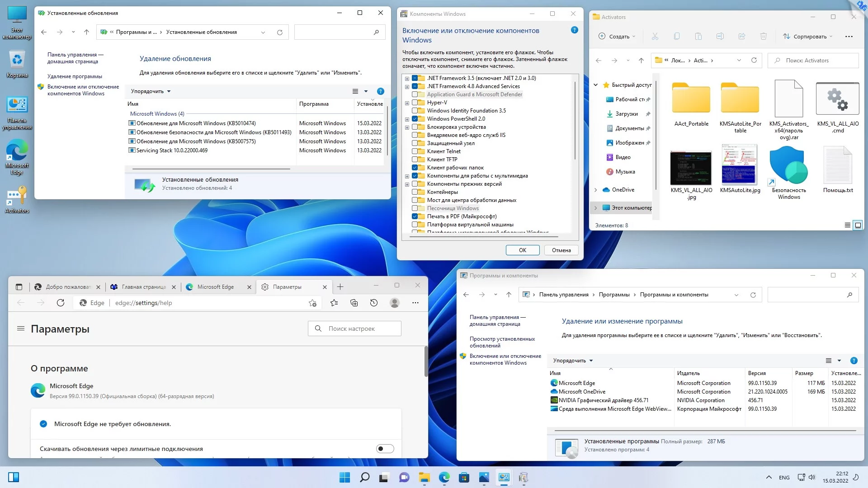The width and height of the screenshot is (868, 488).
Task: Enable the Клиент Telnet checkbox
Action: (x=415, y=151)
